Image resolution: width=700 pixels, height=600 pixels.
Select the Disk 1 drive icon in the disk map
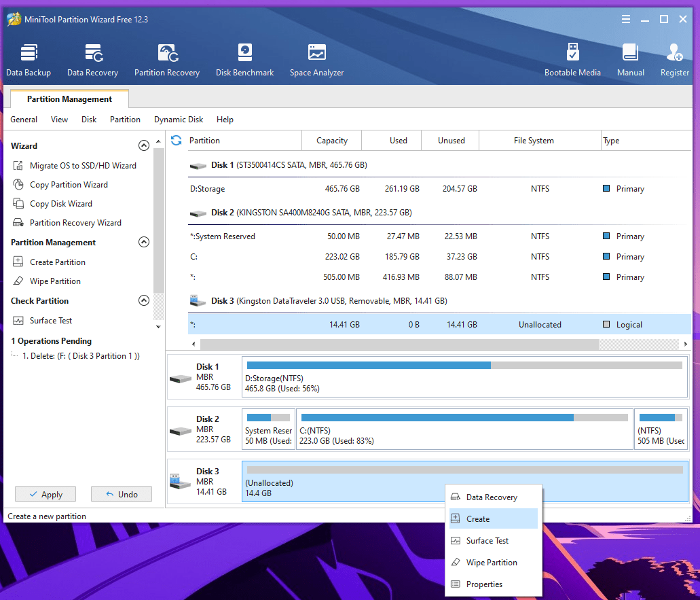coord(181,379)
